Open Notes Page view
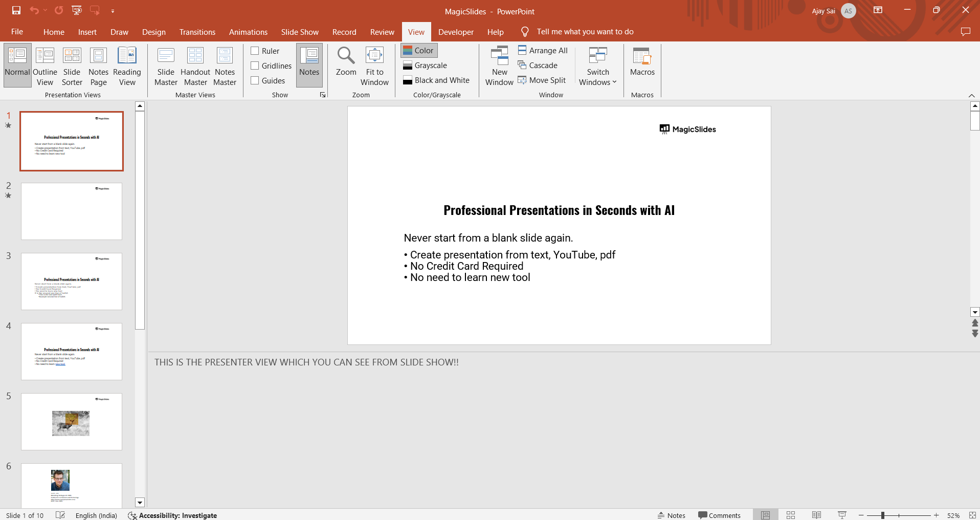Viewport: 980px width, 520px height. point(98,65)
